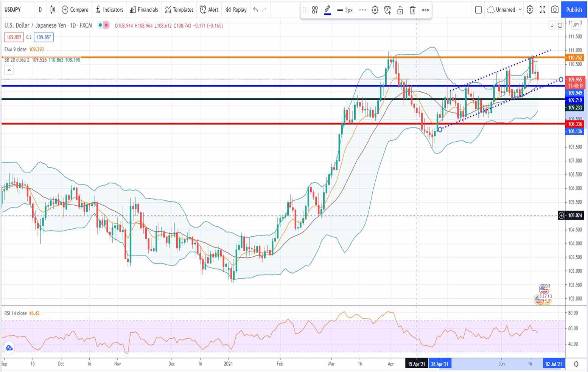
Task: Add alert on the selected drawing
Action: tap(387, 10)
